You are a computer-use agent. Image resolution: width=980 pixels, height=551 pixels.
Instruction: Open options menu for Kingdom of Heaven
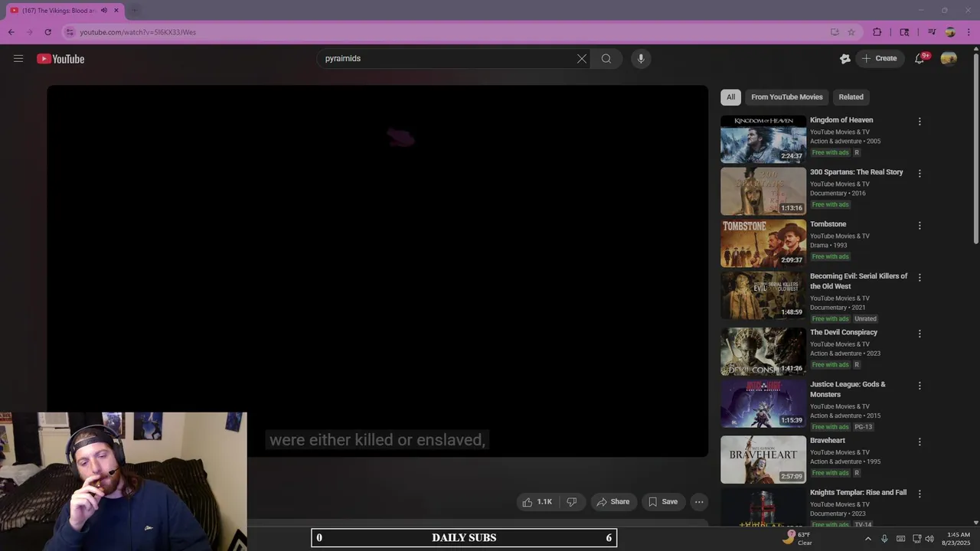click(x=920, y=121)
